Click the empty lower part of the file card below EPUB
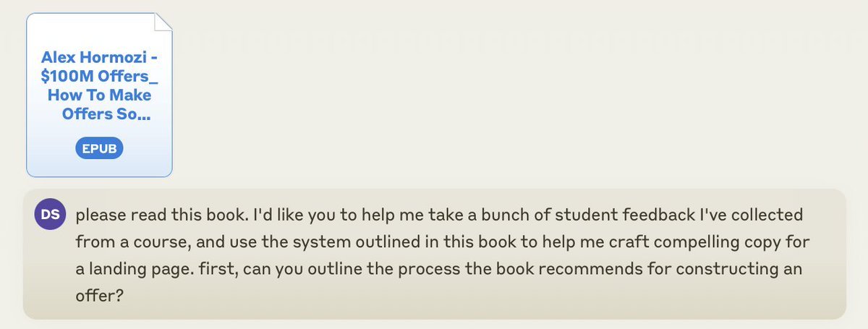868x329 pixels. coord(99,168)
